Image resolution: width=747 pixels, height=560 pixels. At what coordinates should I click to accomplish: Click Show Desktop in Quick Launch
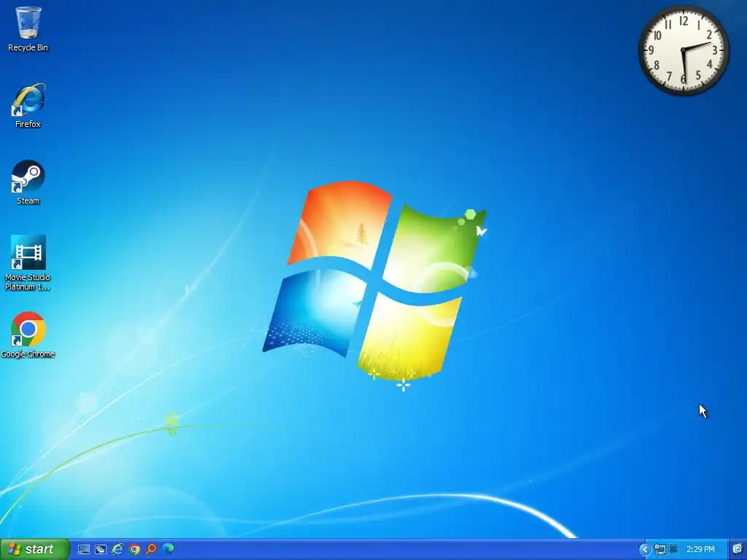coord(84,550)
